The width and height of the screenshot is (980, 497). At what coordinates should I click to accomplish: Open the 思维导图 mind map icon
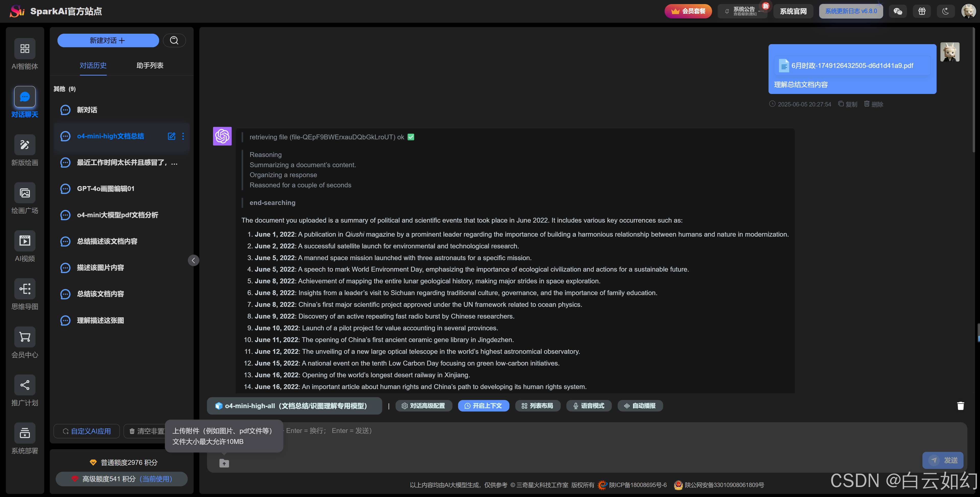tap(25, 289)
